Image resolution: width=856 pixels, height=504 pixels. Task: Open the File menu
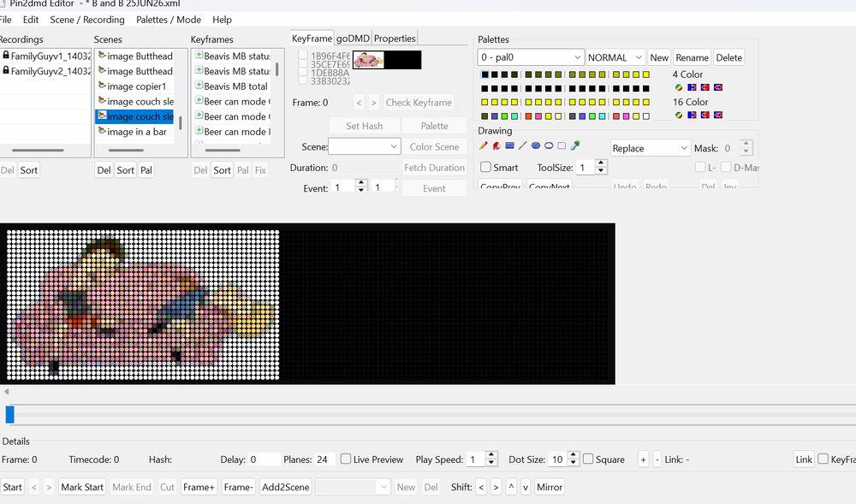[x=5, y=20]
